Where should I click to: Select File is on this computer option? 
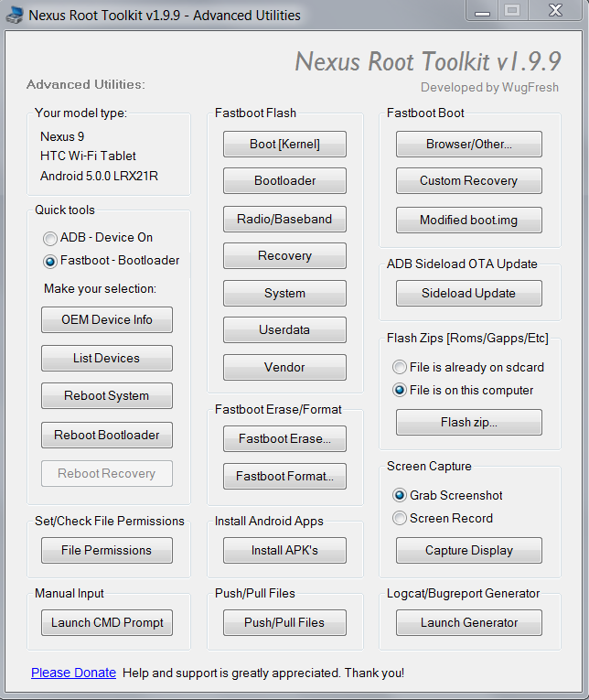click(x=400, y=390)
